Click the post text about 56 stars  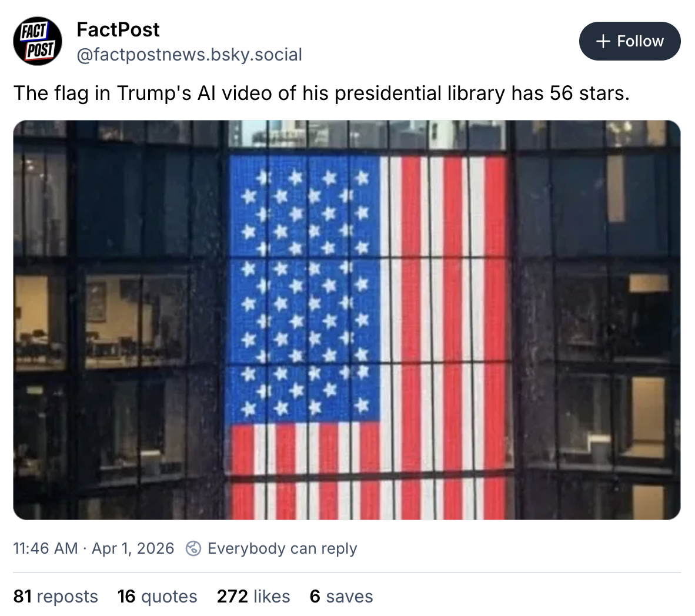click(321, 93)
